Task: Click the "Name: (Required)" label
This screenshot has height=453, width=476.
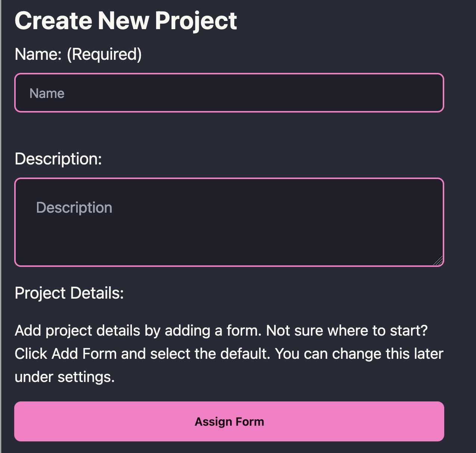Action: pyautogui.click(x=78, y=54)
